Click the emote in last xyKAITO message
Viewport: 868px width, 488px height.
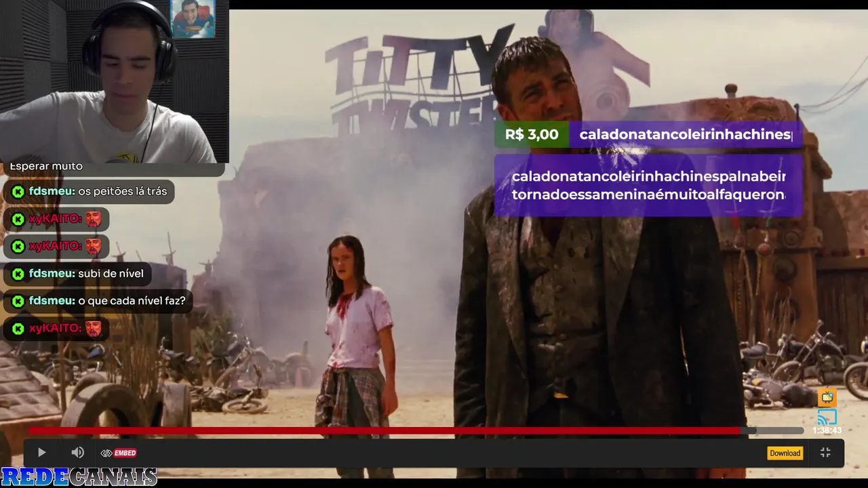tap(94, 329)
